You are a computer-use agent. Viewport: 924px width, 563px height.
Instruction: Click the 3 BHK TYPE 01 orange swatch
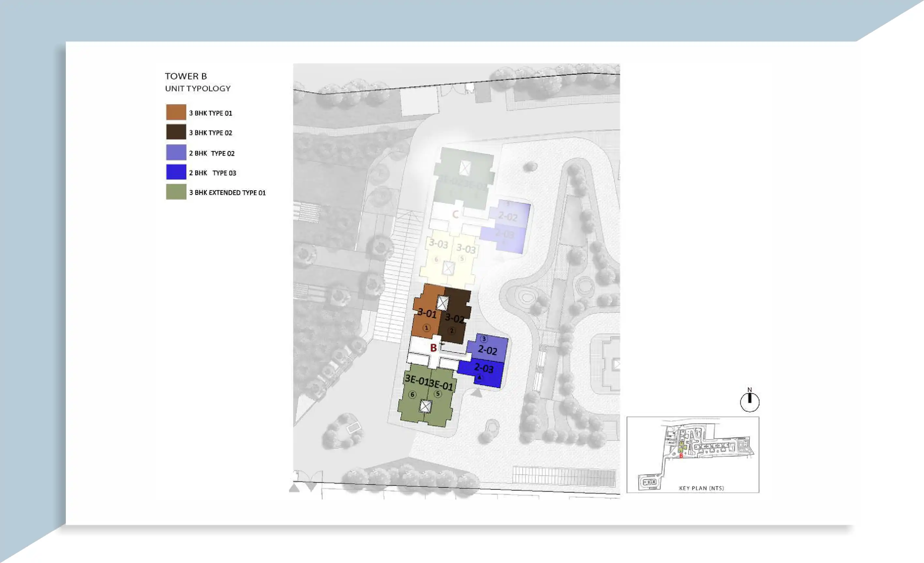tap(176, 112)
